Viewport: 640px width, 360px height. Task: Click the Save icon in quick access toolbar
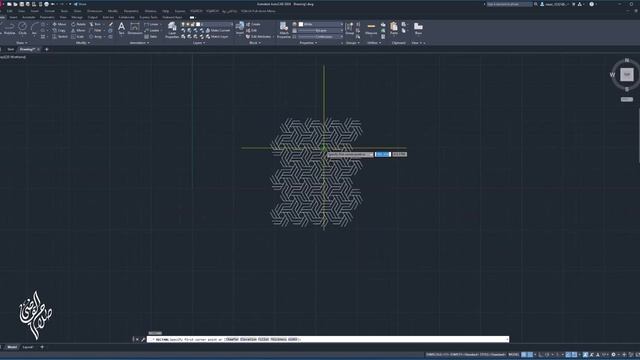click(22, 4)
